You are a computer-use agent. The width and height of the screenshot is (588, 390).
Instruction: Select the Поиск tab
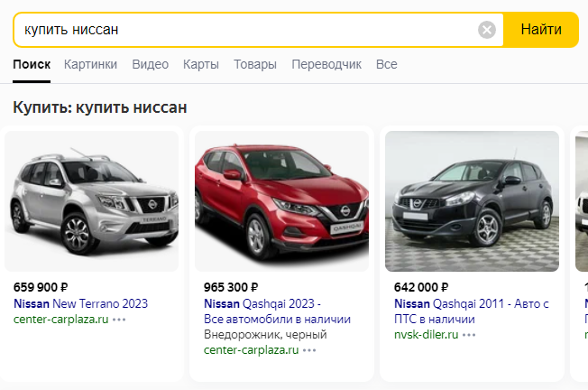click(x=32, y=64)
